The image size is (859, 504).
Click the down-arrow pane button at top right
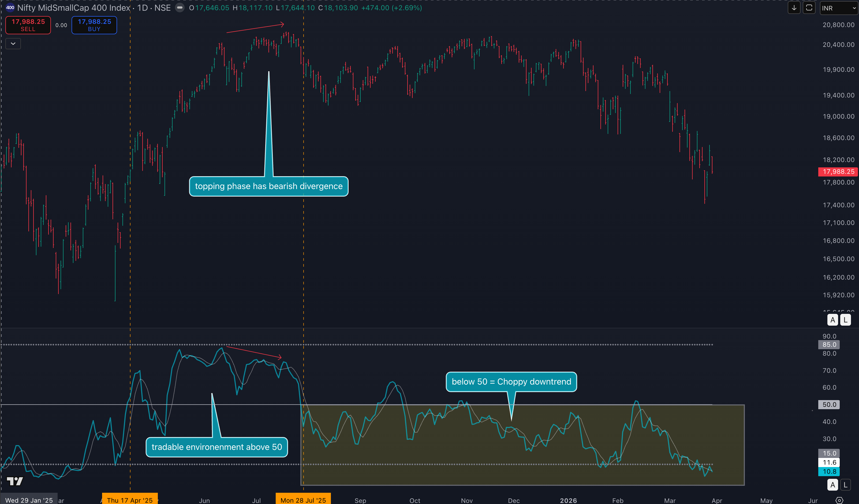click(x=794, y=8)
